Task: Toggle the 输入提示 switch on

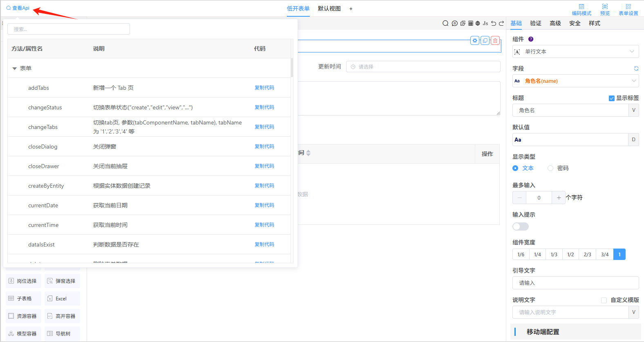Action: click(x=521, y=227)
